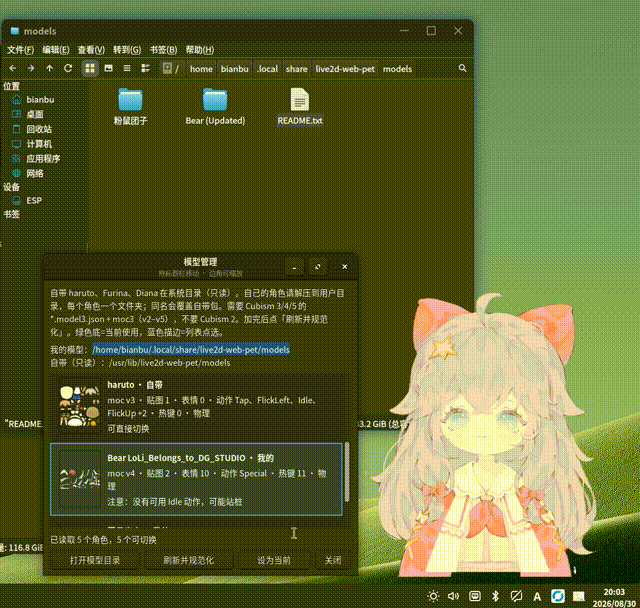
Task: Minimize the 模型管理 dialog
Action: 294,267
